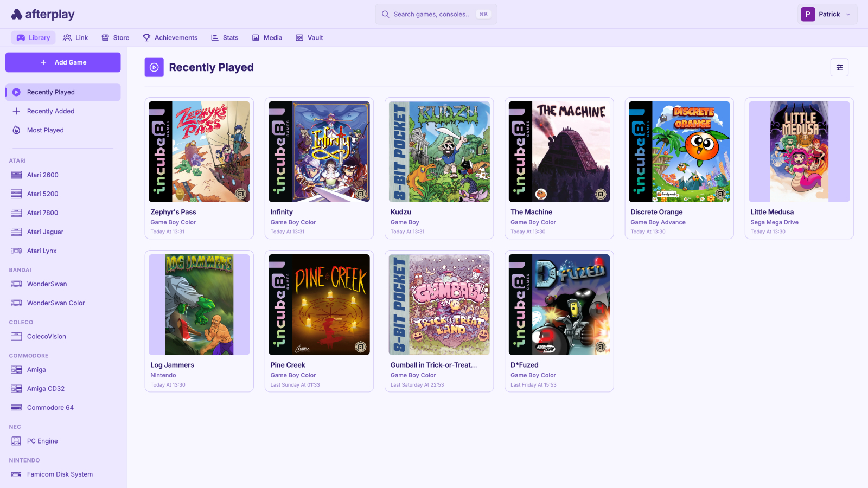Screen dimensions: 868x488
Task: Open Little Medusa cover art
Action: coord(799,152)
